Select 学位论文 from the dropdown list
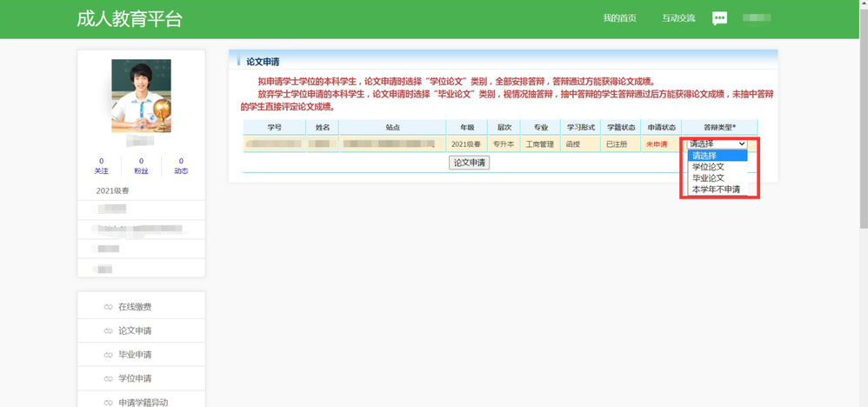868x407 pixels. [x=708, y=167]
